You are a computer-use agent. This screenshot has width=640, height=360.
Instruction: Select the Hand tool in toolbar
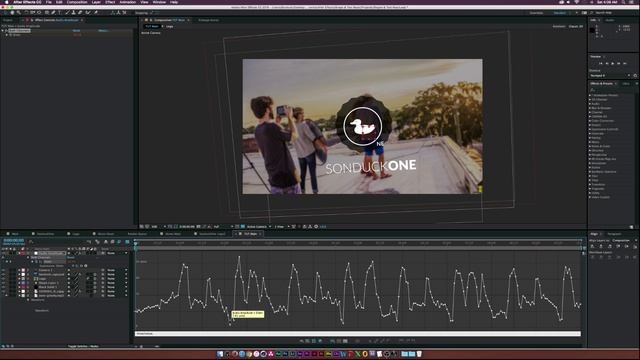pyautogui.click(x=12, y=13)
